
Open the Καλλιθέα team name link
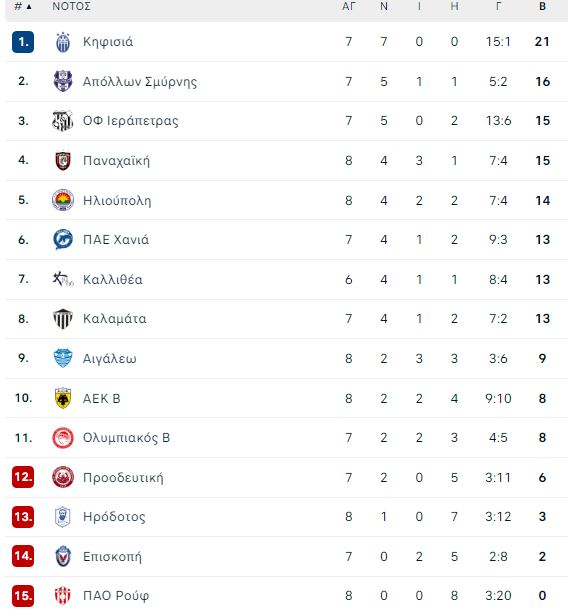[x=113, y=280]
